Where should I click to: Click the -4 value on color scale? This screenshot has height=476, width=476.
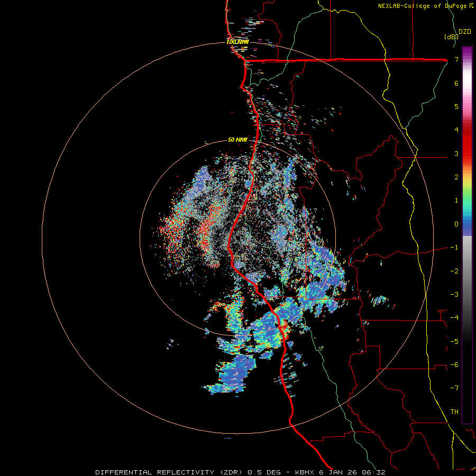point(454,318)
